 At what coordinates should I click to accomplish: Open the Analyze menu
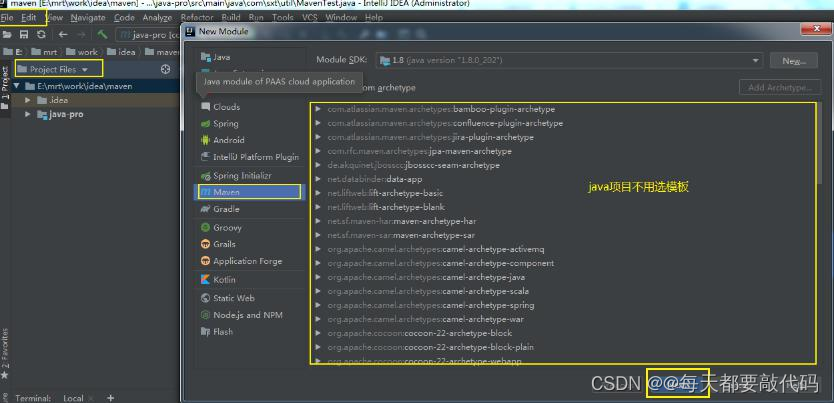click(x=157, y=18)
